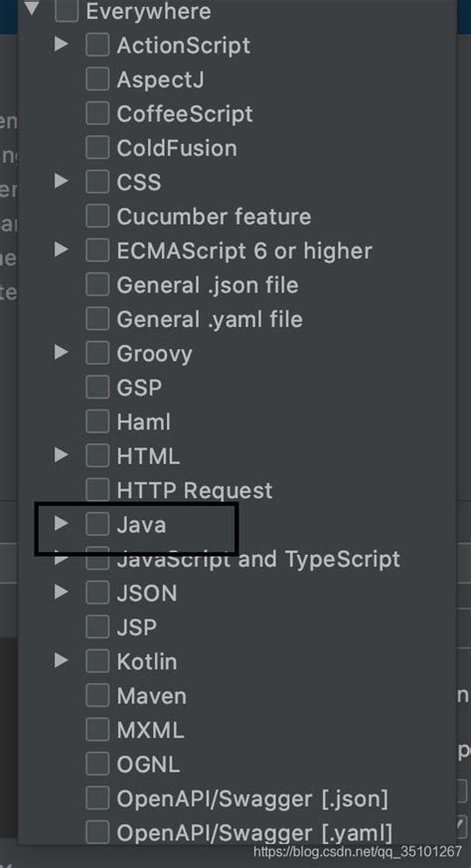The height and width of the screenshot is (868, 471).
Task: Check General .json file option
Action: click(97, 284)
